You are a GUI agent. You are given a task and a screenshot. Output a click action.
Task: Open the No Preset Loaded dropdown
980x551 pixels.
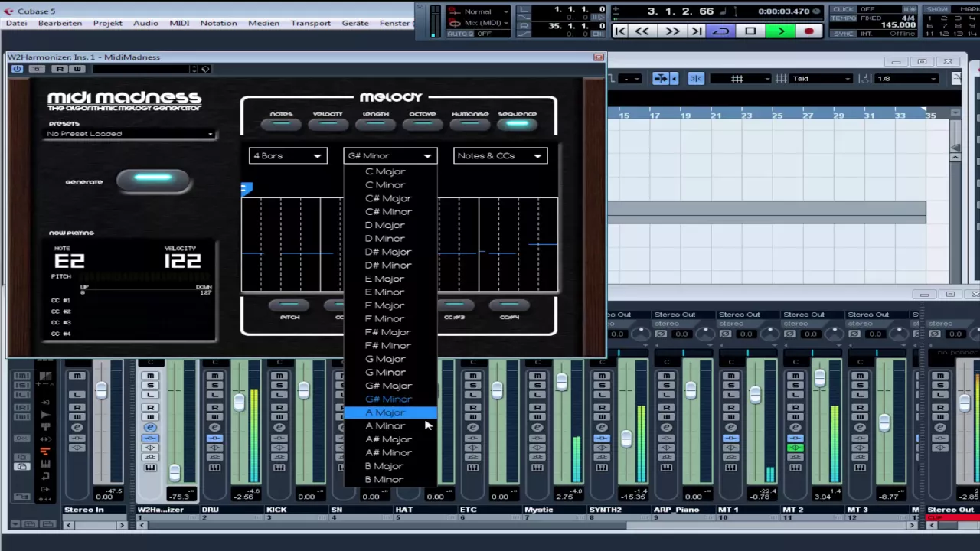[130, 134]
